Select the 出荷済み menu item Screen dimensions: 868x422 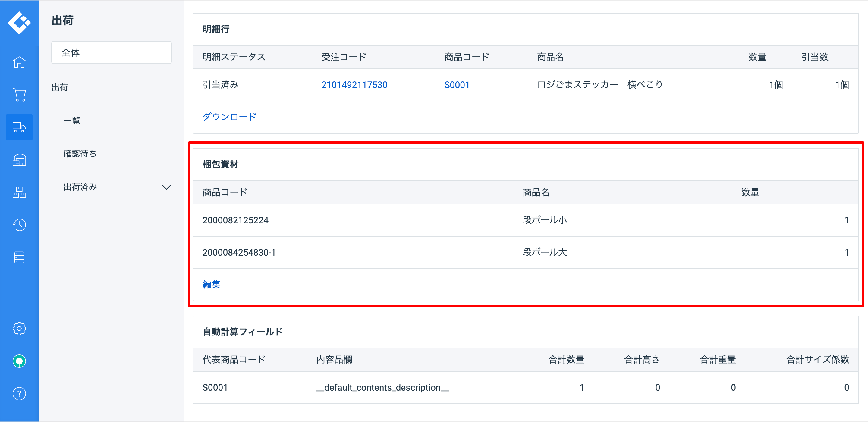click(80, 187)
